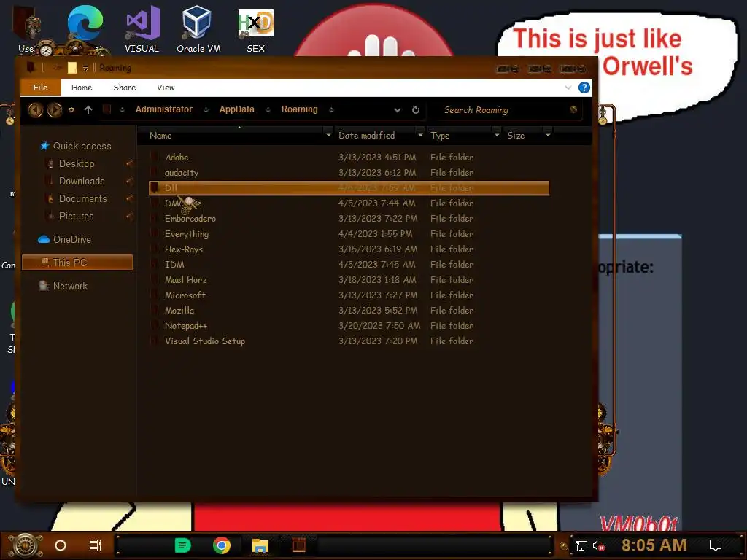This screenshot has width=747, height=560.
Task: Open the orange app icon on taskbar
Action: tap(298, 545)
